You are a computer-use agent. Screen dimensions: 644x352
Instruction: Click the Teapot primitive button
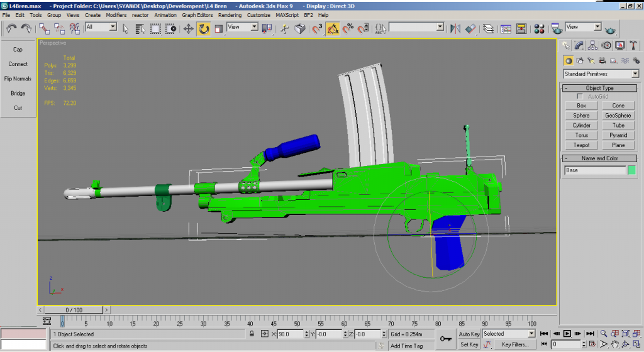(581, 145)
